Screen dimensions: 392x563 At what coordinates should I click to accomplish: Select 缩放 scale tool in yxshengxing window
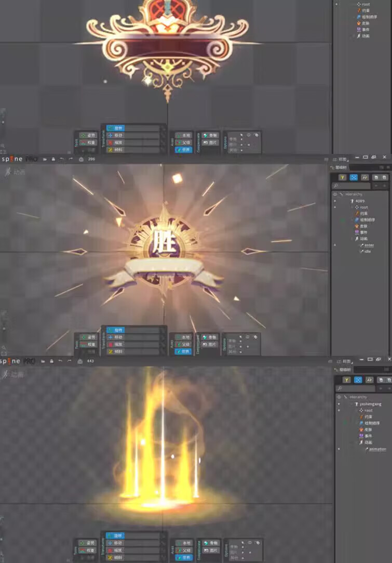click(115, 550)
